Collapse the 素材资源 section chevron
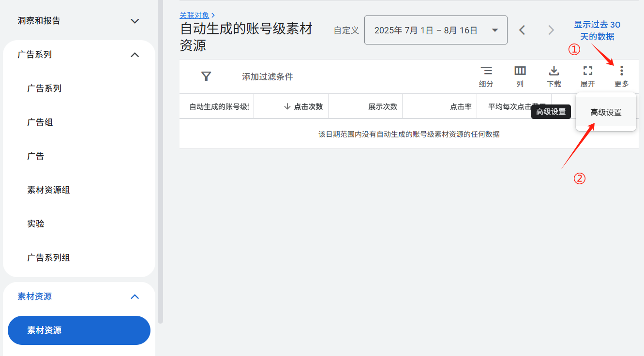 pyautogui.click(x=135, y=297)
